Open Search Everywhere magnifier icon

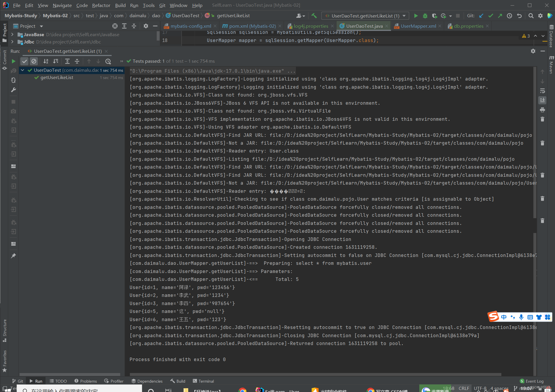(x=531, y=16)
